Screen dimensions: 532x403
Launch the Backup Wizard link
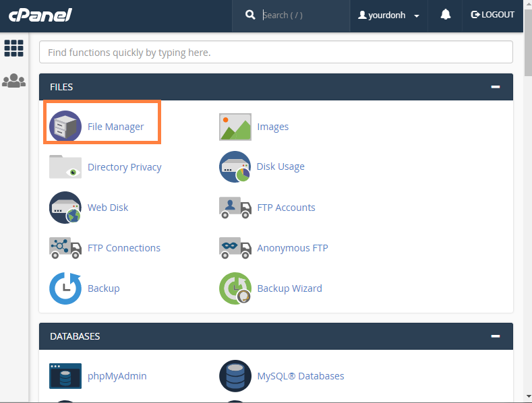point(289,288)
